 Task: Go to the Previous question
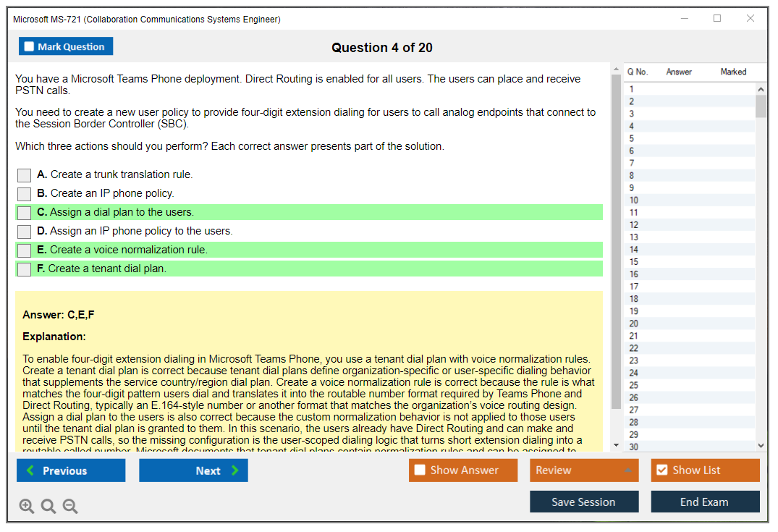point(71,470)
